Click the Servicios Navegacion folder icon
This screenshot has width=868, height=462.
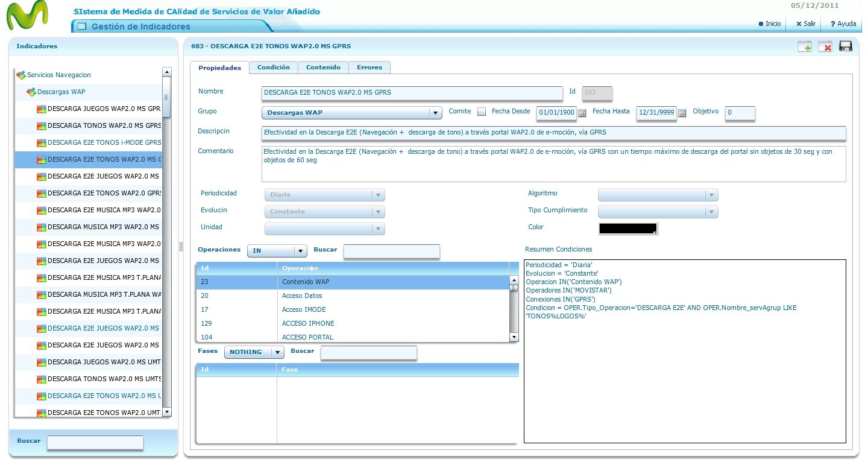(x=21, y=75)
